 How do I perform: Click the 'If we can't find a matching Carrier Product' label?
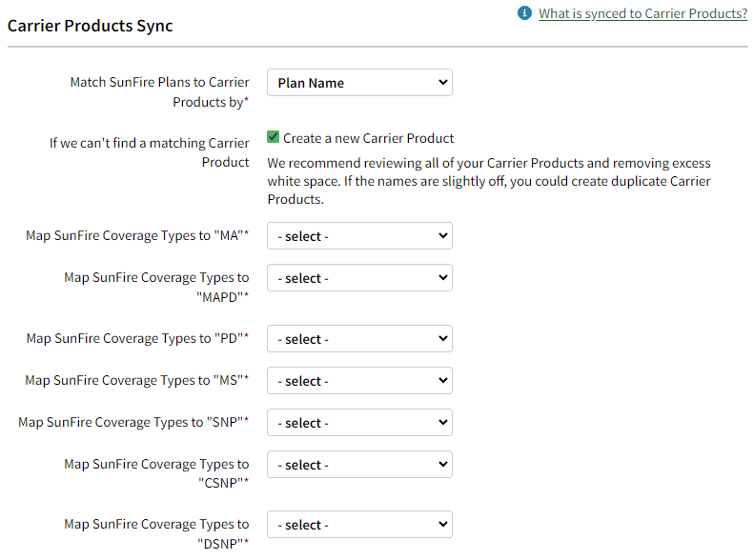point(149,152)
